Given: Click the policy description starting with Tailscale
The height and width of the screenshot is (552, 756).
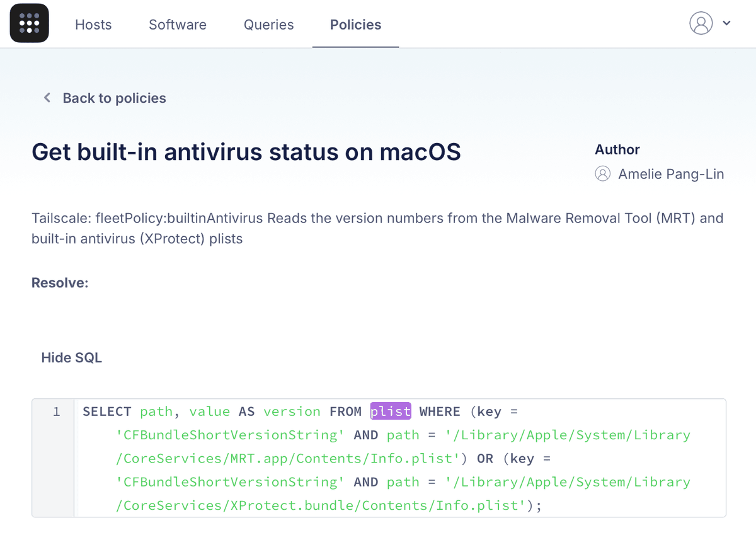Looking at the screenshot, I should pyautogui.click(x=377, y=228).
